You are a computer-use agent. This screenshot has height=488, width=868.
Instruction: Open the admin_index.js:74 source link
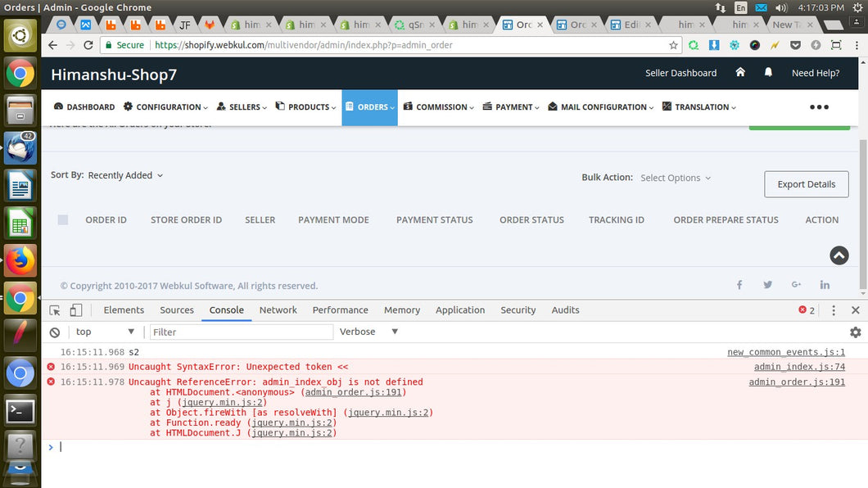799,367
